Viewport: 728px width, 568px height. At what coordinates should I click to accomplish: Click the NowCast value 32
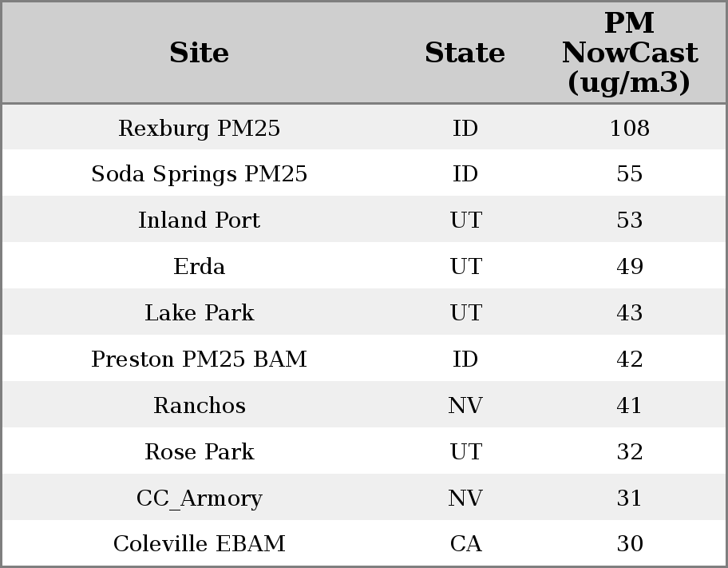[629, 452]
